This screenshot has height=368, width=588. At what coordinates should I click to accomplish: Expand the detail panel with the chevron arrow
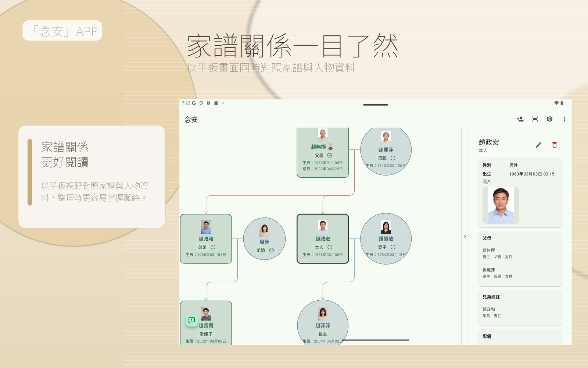(x=465, y=236)
